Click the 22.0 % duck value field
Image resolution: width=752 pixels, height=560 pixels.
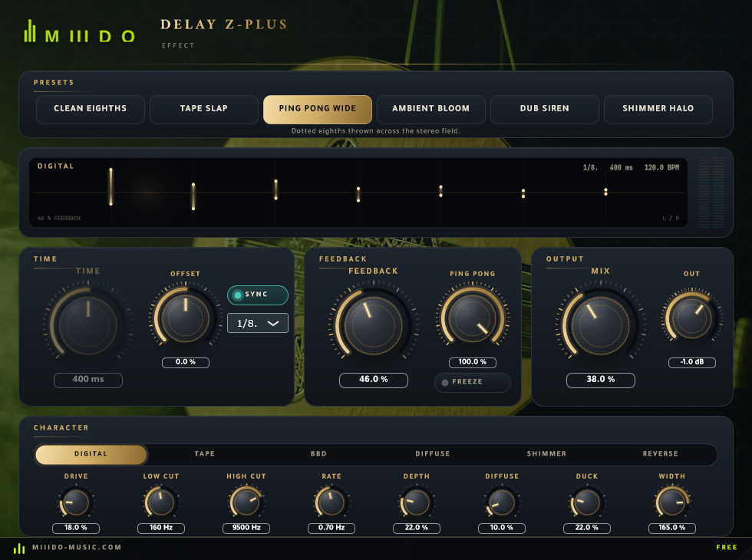point(586,528)
